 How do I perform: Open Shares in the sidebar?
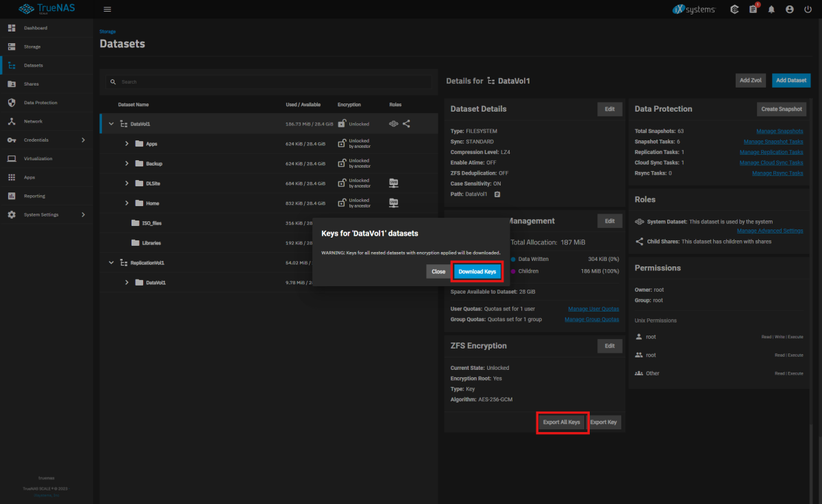tap(47, 84)
